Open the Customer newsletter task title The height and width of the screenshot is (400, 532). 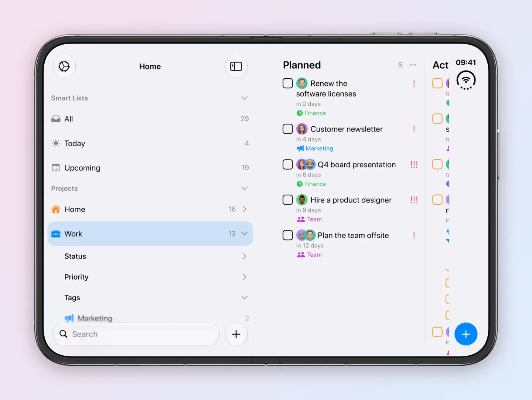pyautogui.click(x=347, y=129)
